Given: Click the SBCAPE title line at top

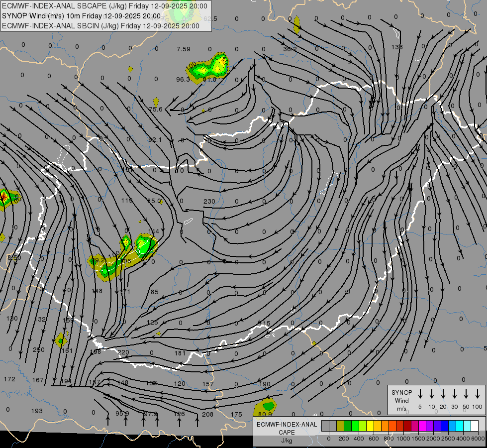Looking at the screenshot, I should pyautogui.click(x=104, y=6).
